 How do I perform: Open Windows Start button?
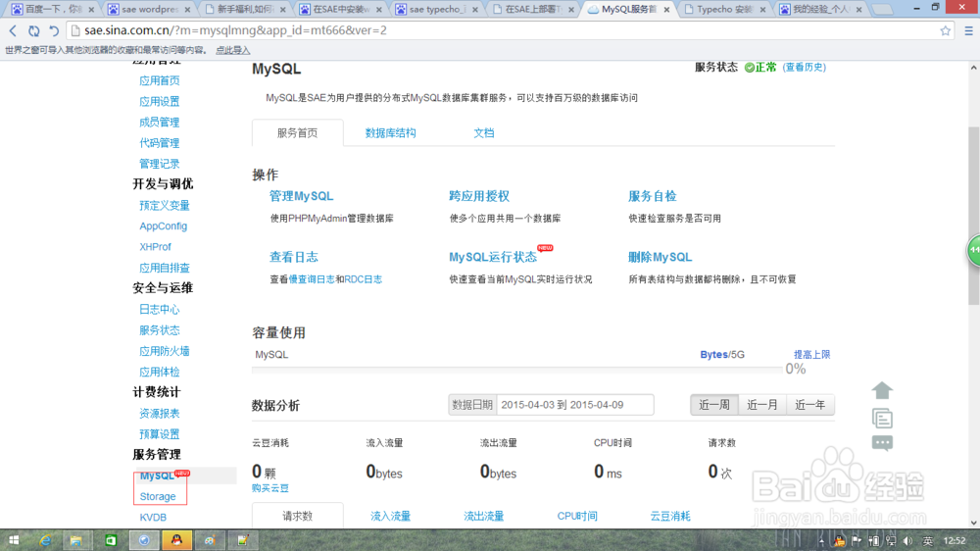click(13, 540)
